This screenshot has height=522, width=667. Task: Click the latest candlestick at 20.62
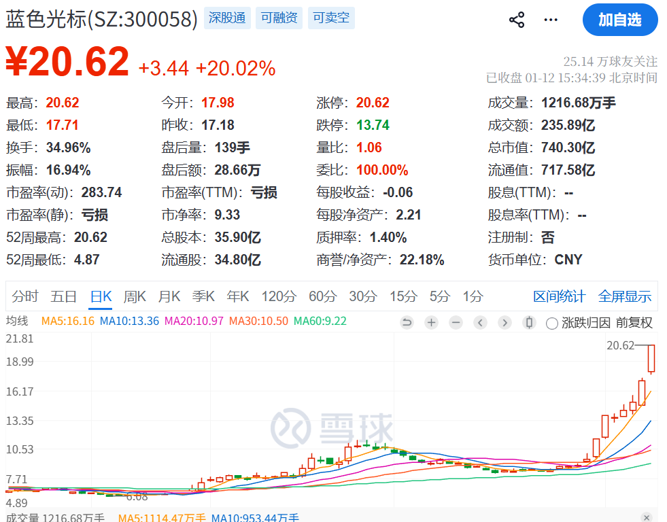pos(652,359)
